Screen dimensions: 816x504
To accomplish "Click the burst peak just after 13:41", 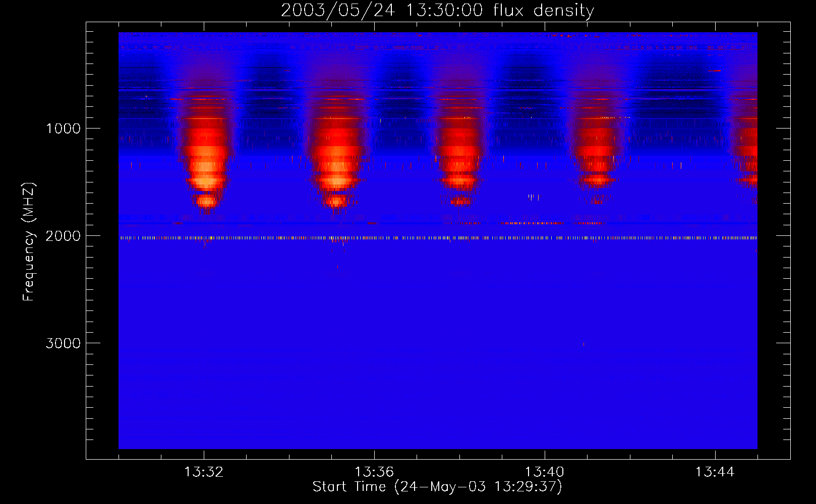I will click(597, 161).
